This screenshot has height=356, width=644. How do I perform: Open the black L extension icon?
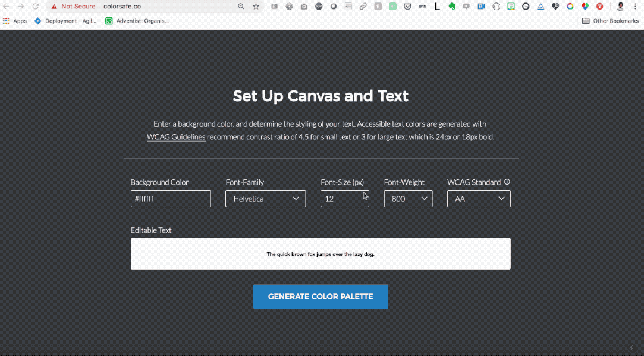(437, 6)
